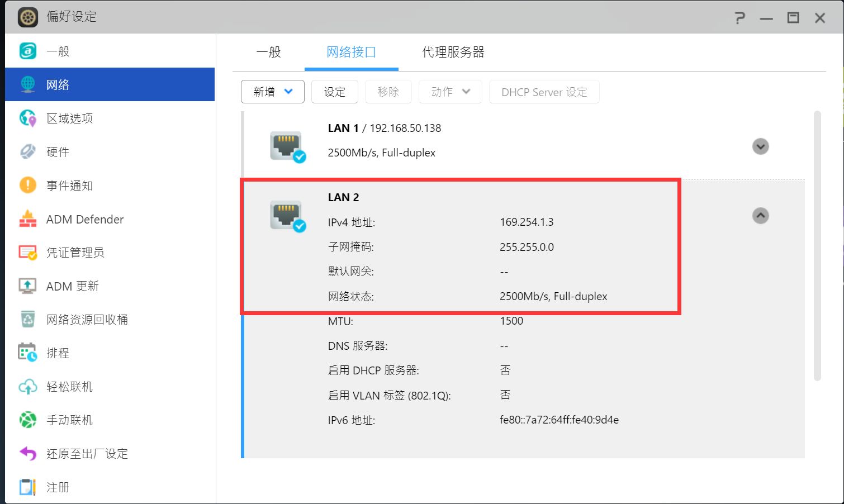Collapse LAN 2 details with up chevron
The height and width of the screenshot is (504, 844).
point(760,216)
